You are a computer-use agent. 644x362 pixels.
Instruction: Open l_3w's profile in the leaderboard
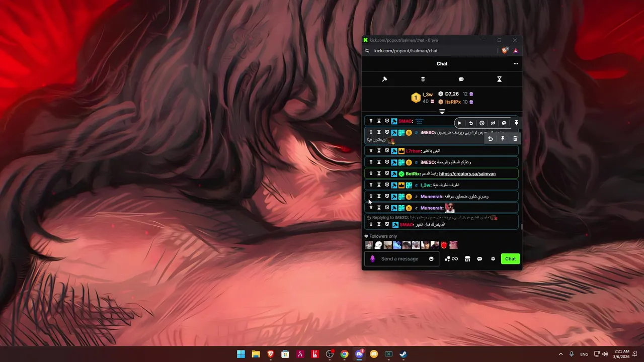[x=428, y=95]
